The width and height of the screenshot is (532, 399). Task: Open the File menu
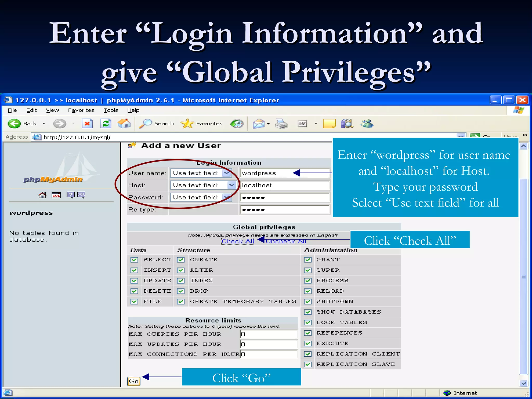click(x=12, y=110)
